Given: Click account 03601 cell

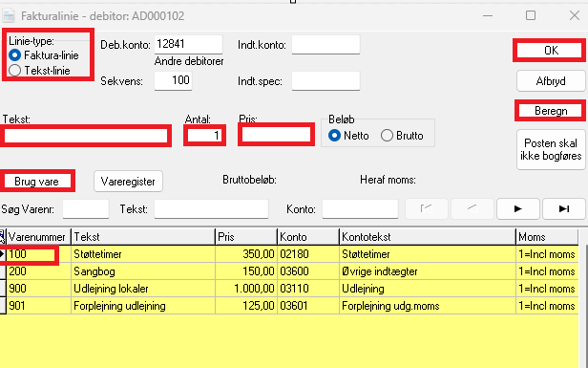Looking at the screenshot, I should click(x=308, y=306).
